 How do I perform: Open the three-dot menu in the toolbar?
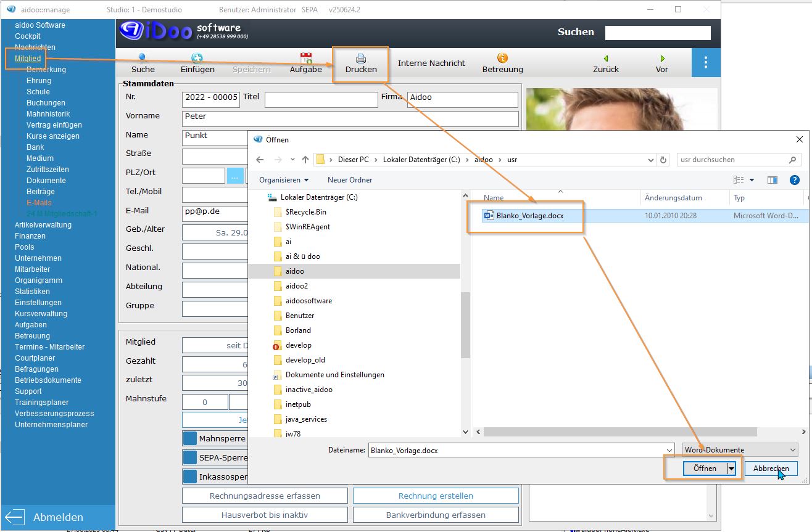(x=706, y=63)
